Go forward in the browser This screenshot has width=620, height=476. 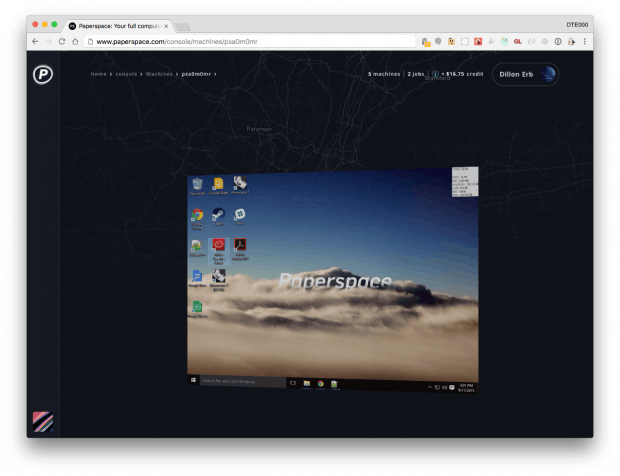pyautogui.click(x=48, y=42)
